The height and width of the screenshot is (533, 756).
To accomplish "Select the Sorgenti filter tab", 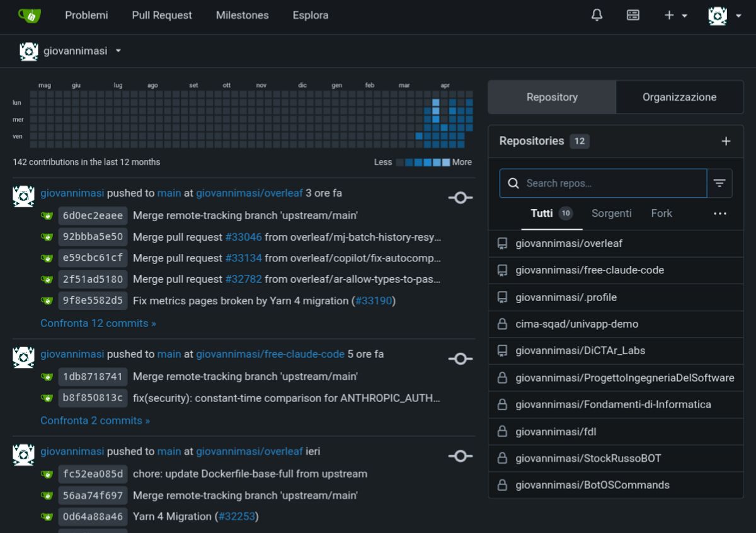I will (x=611, y=214).
